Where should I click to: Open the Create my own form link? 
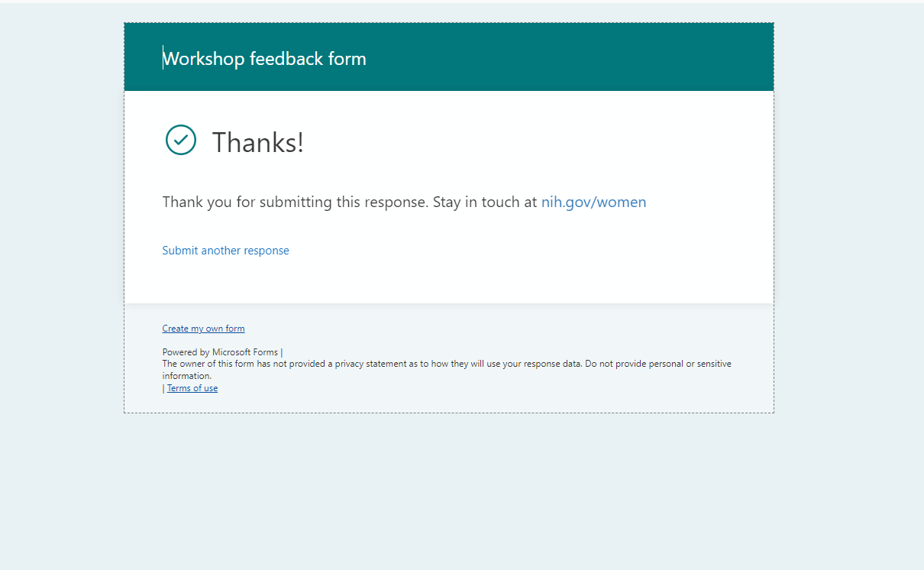click(203, 329)
